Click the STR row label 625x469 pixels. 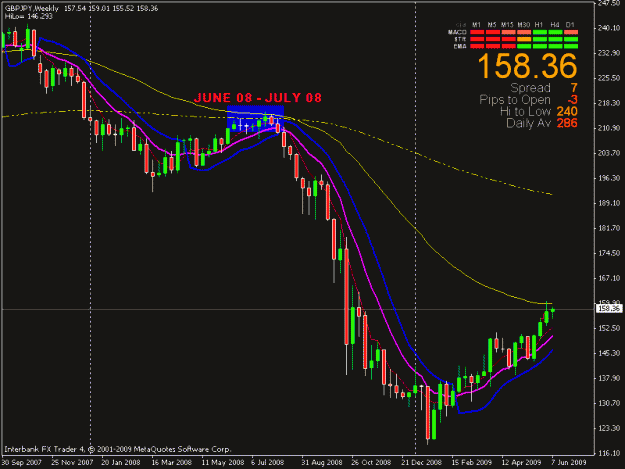(460, 39)
